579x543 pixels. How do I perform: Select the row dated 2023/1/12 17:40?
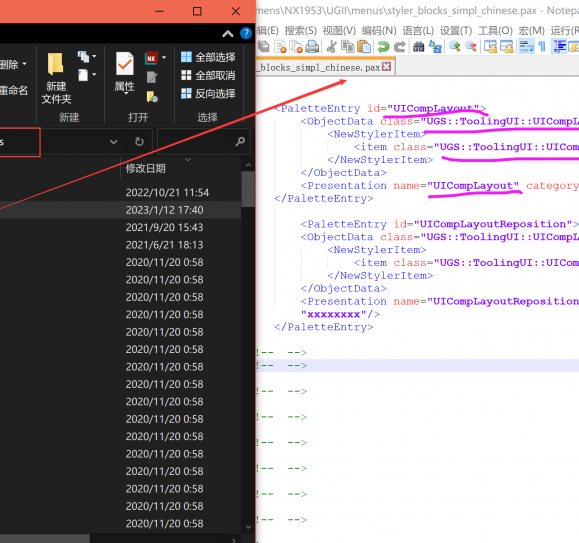(120, 210)
